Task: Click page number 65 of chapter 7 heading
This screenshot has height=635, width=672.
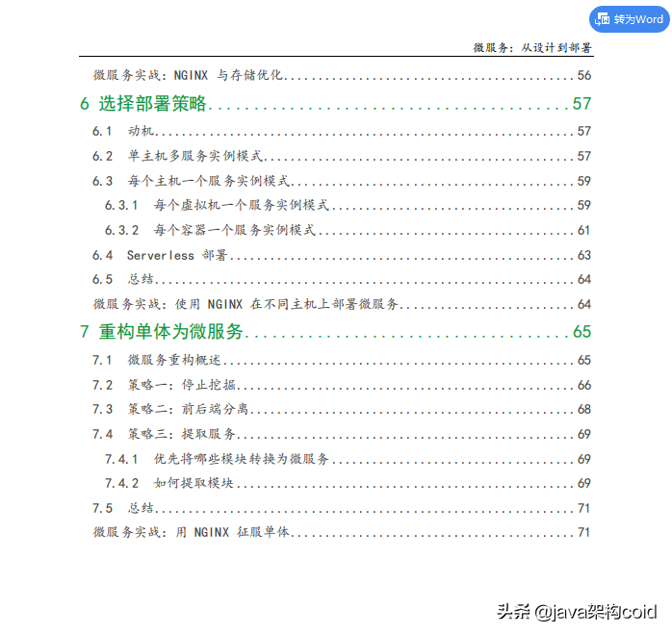Action: pyautogui.click(x=582, y=332)
